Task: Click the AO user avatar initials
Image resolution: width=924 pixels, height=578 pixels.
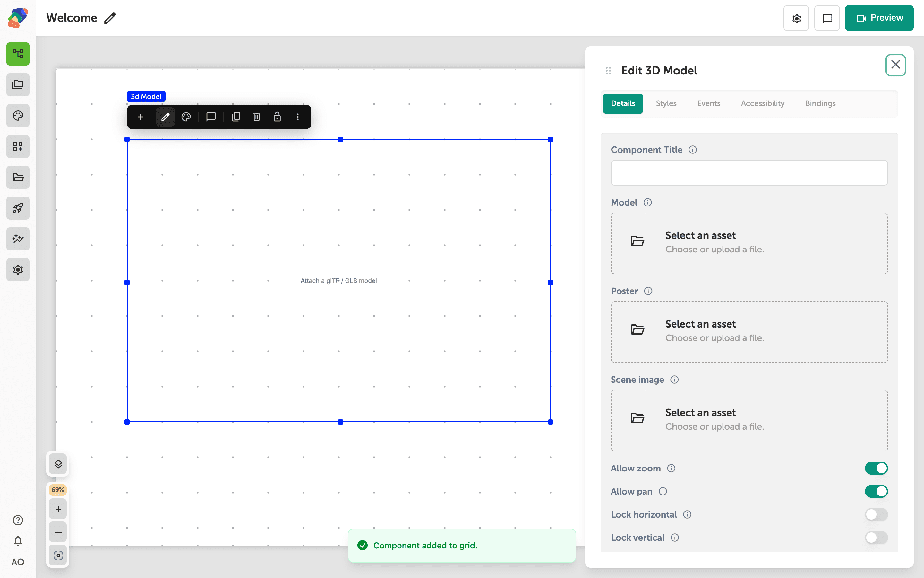Action: pos(18,562)
